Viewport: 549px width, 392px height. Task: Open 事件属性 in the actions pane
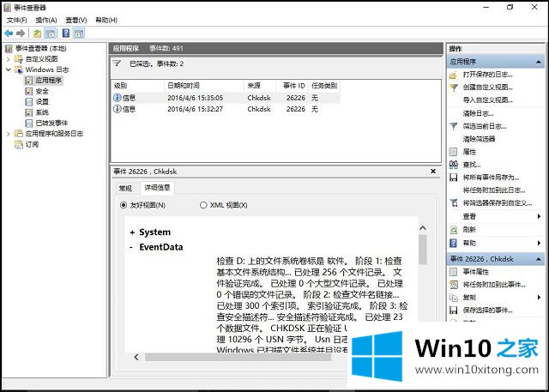click(478, 271)
